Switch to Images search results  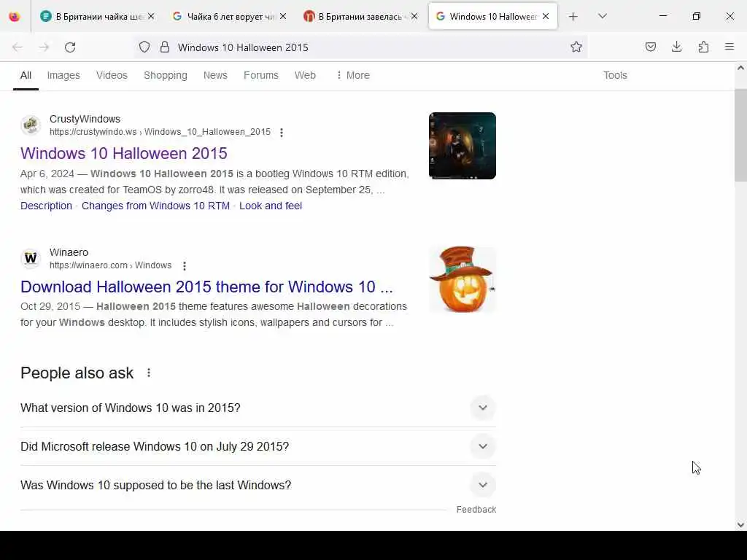pos(63,75)
